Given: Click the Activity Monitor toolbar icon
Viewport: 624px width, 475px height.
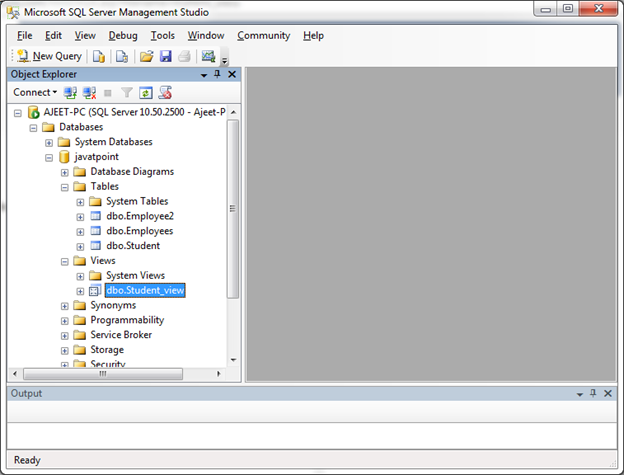Looking at the screenshot, I should click(208, 56).
